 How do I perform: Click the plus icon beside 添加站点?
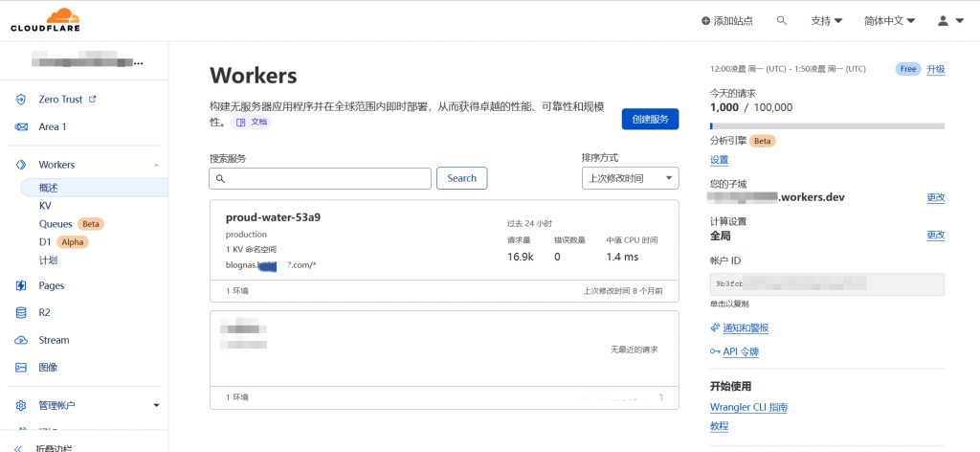(705, 21)
